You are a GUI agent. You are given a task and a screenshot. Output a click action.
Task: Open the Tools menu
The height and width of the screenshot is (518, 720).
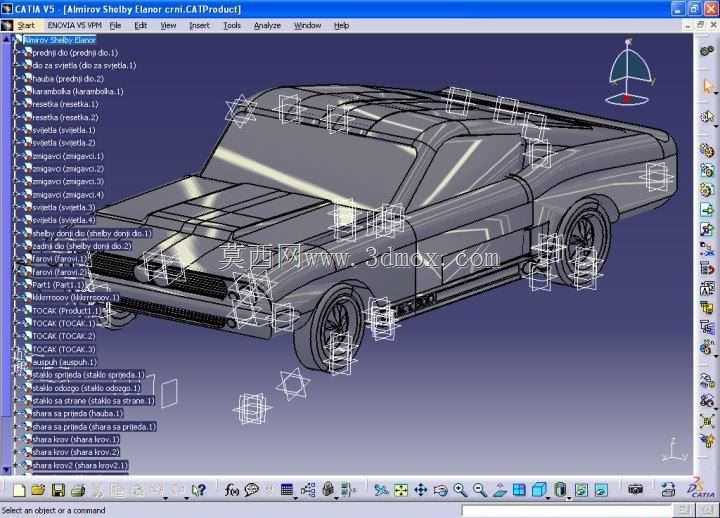tap(232, 26)
